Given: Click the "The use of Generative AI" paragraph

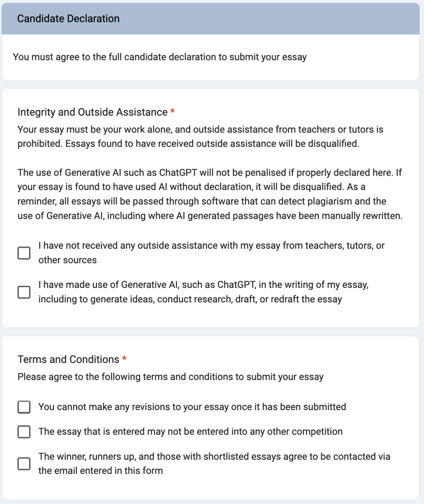Looking at the screenshot, I should tap(210, 194).
